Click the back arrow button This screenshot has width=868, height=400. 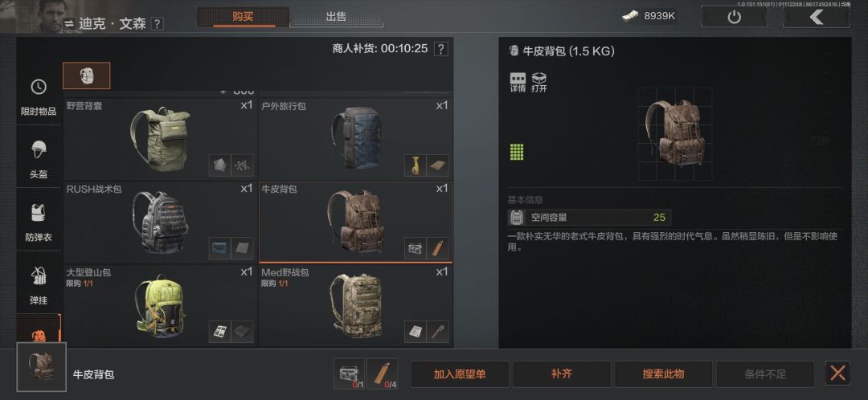click(816, 17)
